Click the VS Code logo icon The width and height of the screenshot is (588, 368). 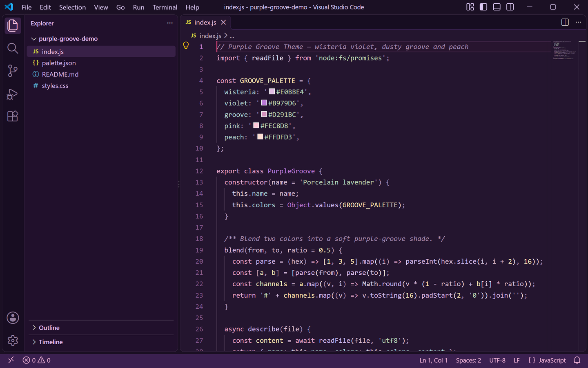coord(9,7)
